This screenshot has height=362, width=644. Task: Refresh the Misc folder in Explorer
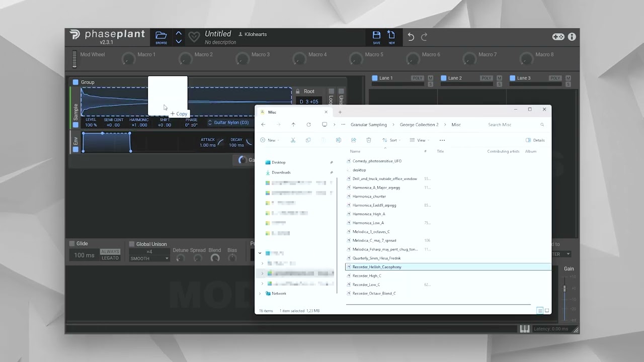[308, 125]
